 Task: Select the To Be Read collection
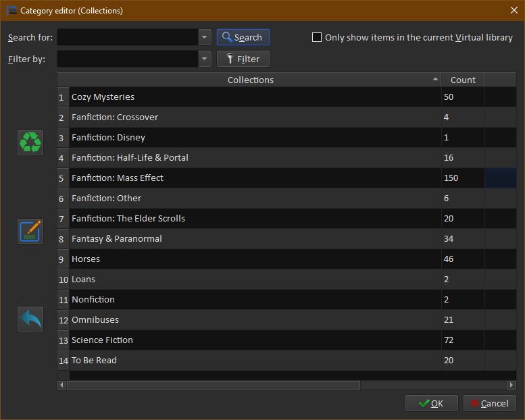click(255, 360)
